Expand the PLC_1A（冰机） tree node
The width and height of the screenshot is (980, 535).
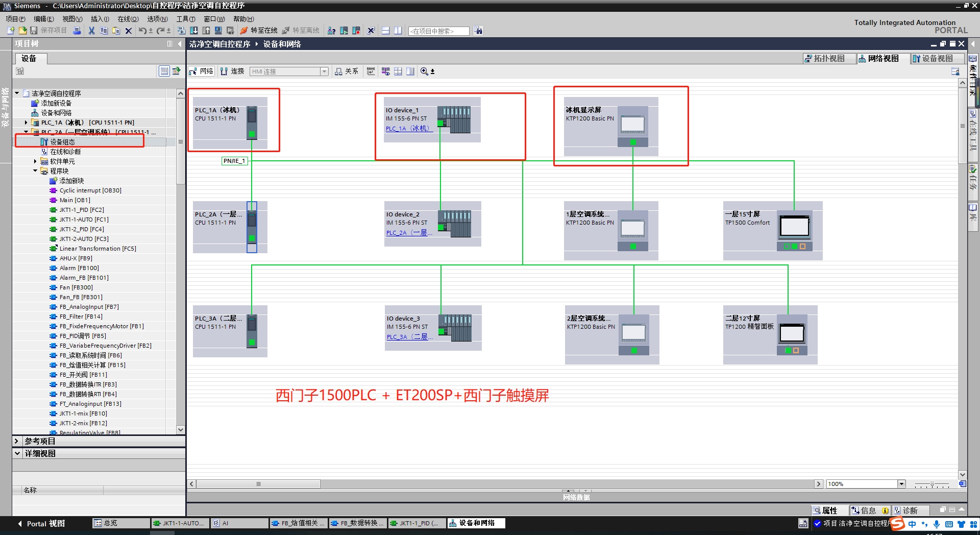coord(26,123)
